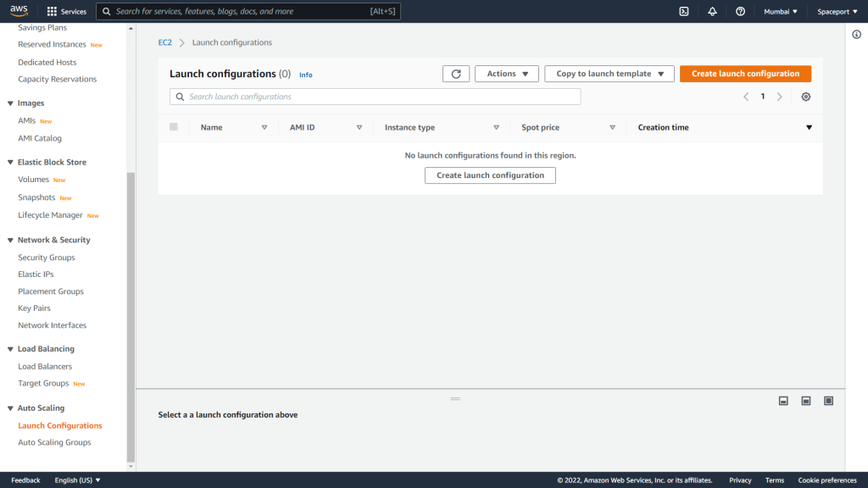Open the Mumbai region selector
Screen dimensions: 868x488
tap(781, 11)
